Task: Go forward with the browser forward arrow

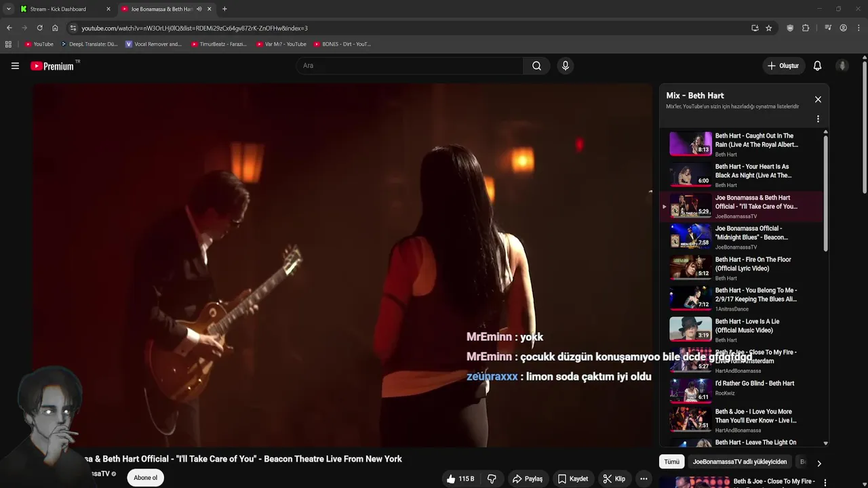Action: click(24, 28)
